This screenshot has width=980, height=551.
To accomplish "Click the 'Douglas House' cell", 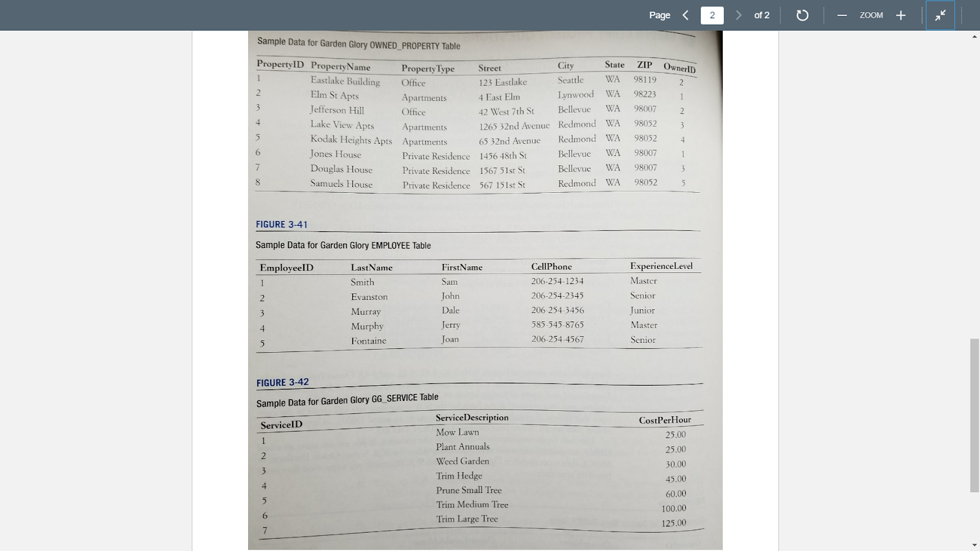I will click(341, 169).
